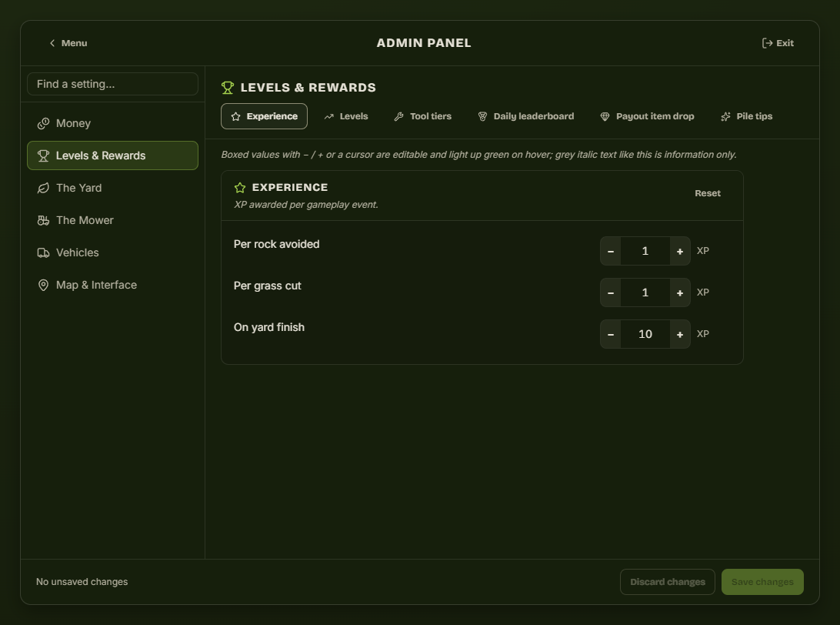Image resolution: width=840 pixels, height=625 pixels.
Task: Click the truck icon for Vehicles
Action: coord(43,253)
